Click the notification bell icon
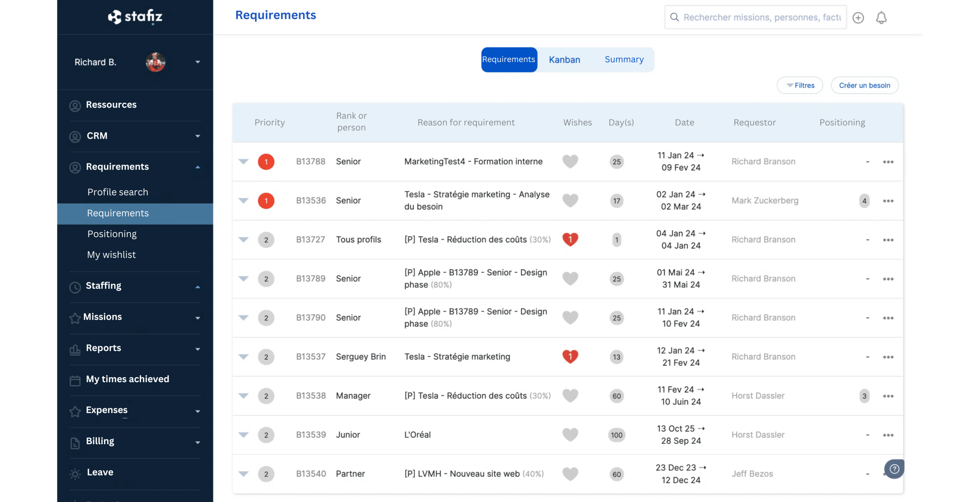Screen dimensions: 980x502 tap(881, 17)
